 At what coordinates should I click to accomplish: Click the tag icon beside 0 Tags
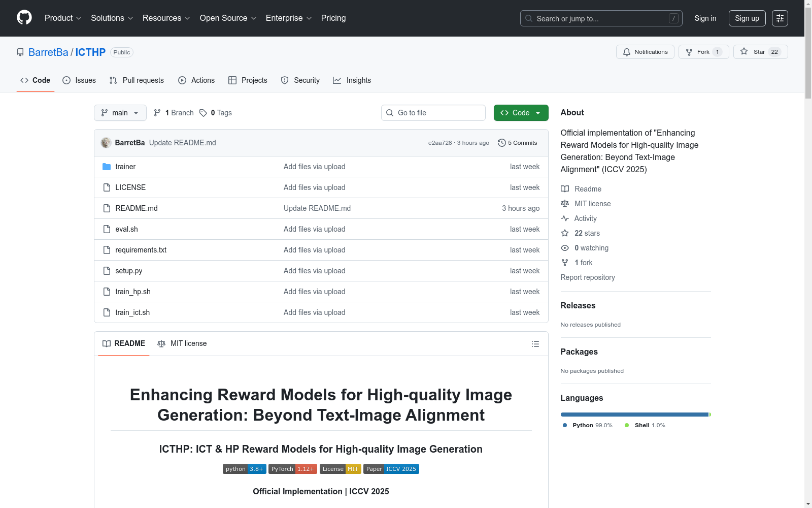click(x=203, y=113)
